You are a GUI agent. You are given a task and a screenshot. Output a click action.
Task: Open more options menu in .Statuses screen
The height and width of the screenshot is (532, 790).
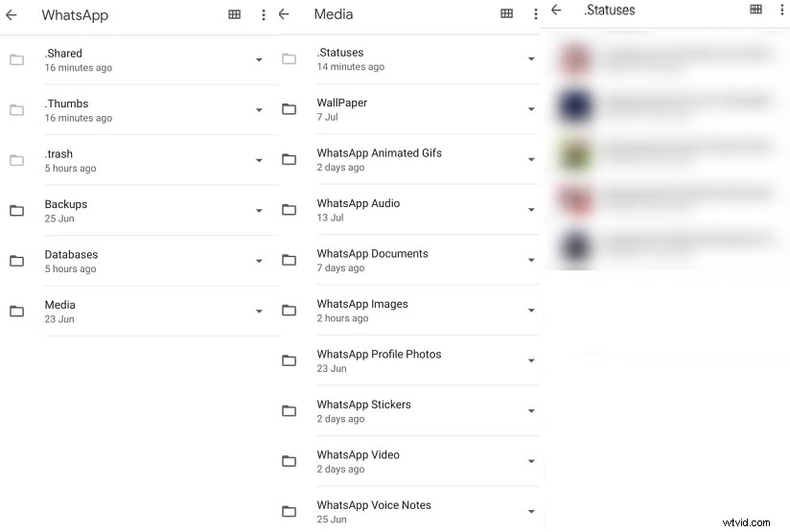pos(782,9)
